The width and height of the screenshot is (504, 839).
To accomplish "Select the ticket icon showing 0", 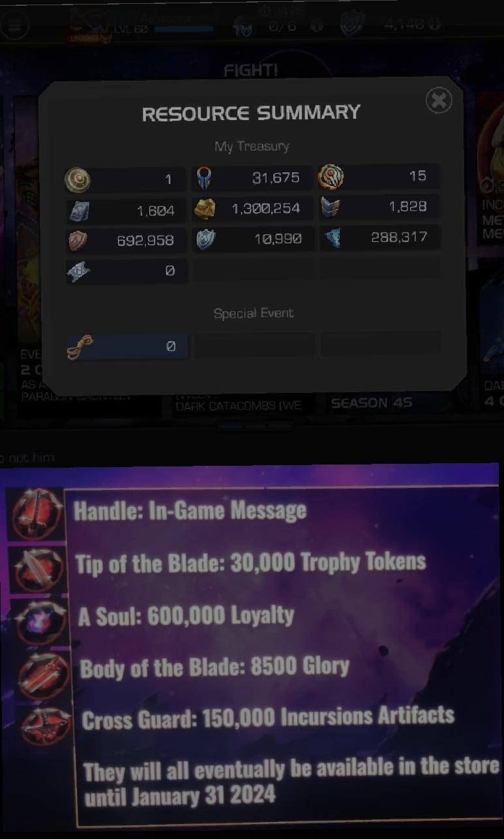I will [78, 271].
